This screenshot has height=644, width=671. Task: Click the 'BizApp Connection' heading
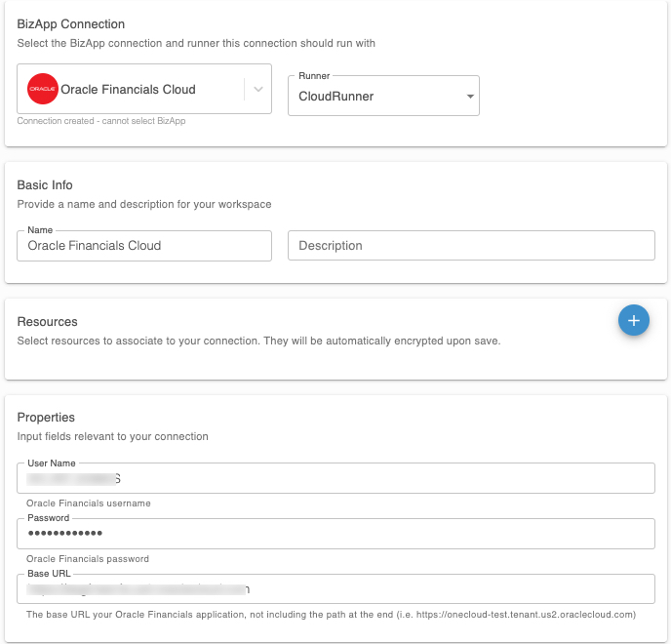pyautogui.click(x=71, y=24)
